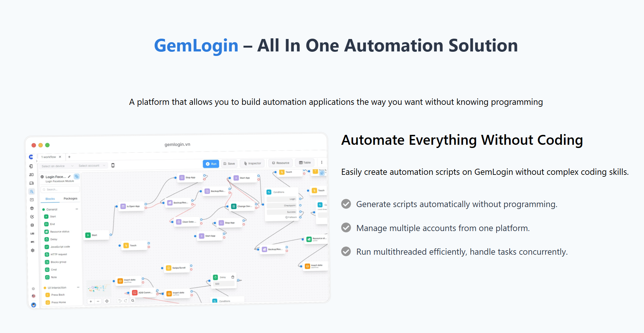Click Press Home in UI Interaction list

[x=56, y=302]
